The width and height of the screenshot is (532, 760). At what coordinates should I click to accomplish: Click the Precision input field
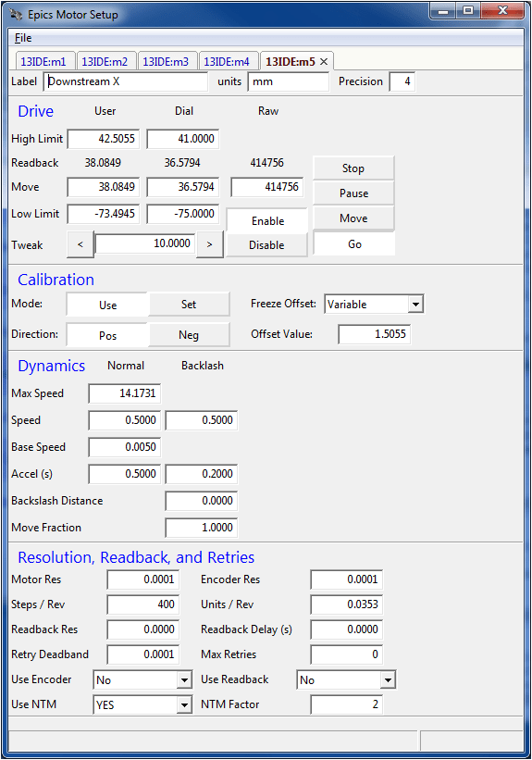(x=402, y=81)
